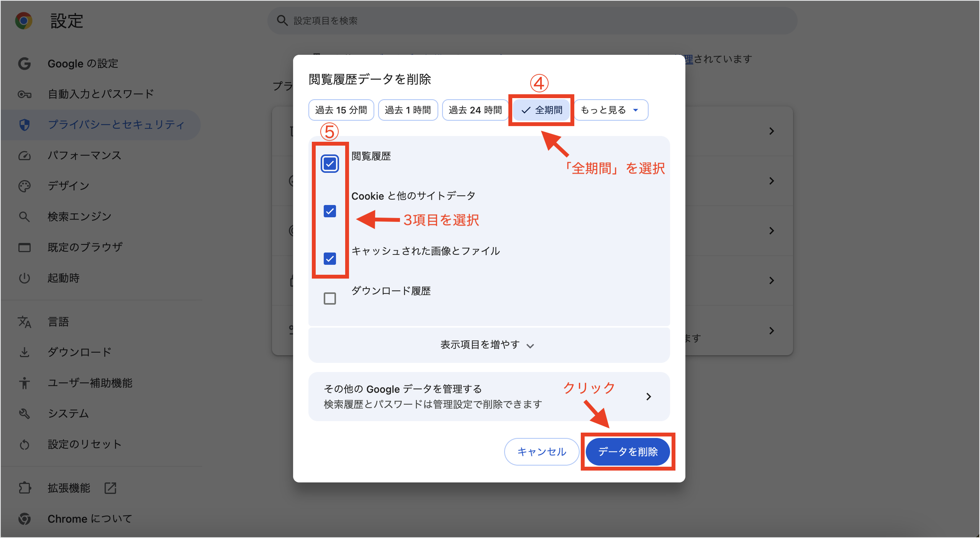Select the privacy and security shield icon
The image size is (980, 538).
pos(25,125)
